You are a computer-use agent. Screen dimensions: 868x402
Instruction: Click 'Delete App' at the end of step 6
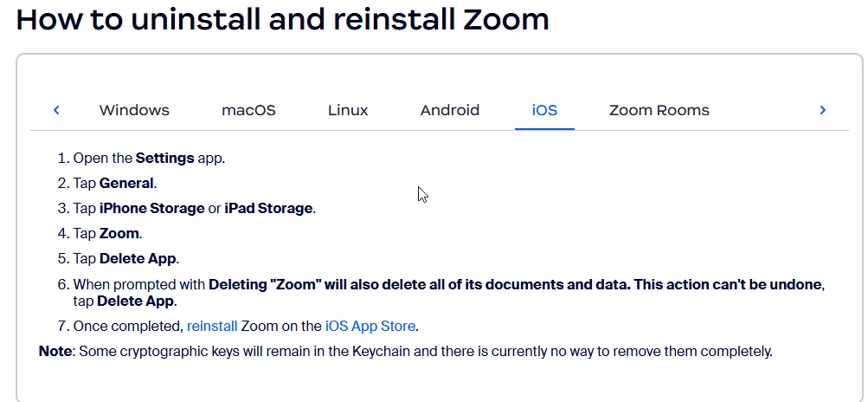click(136, 301)
